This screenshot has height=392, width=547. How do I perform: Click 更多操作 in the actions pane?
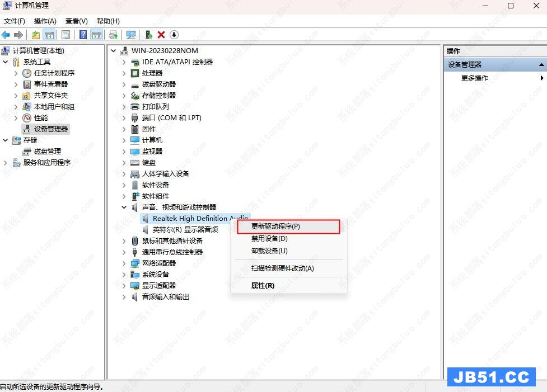(474, 78)
